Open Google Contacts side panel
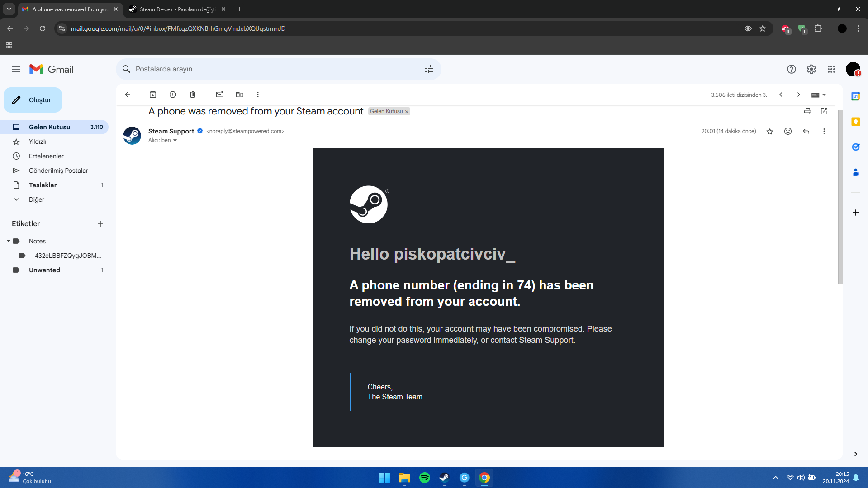The height and width of the screenshot is (488, 868). tap(856, 172)
